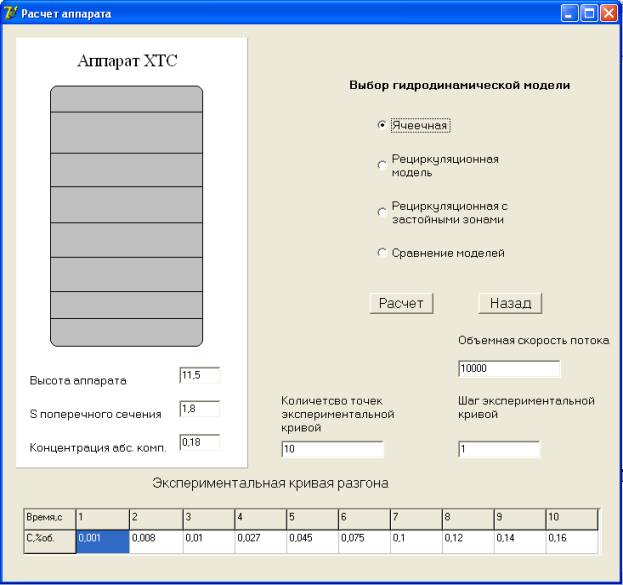Click the table cell showing 0,075
This screenshot has height=585, width=623.
click(x=362, y=540)
